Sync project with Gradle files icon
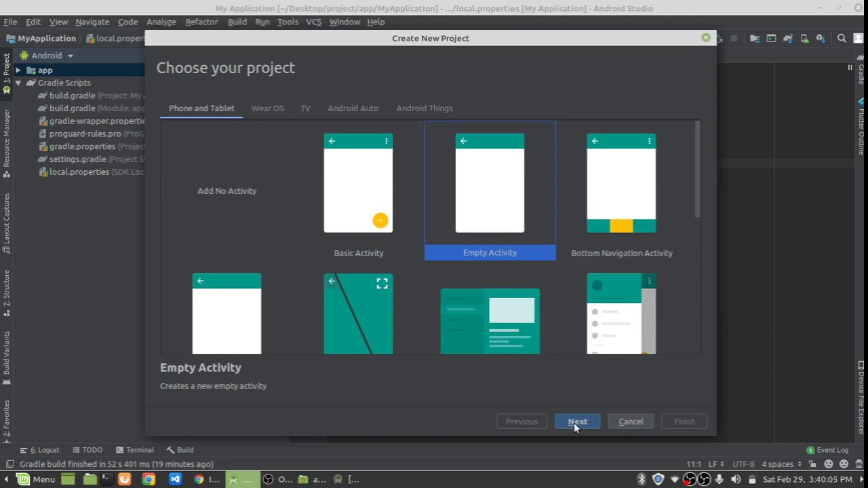Screen dimensions: 868x488 pos(788,39)
